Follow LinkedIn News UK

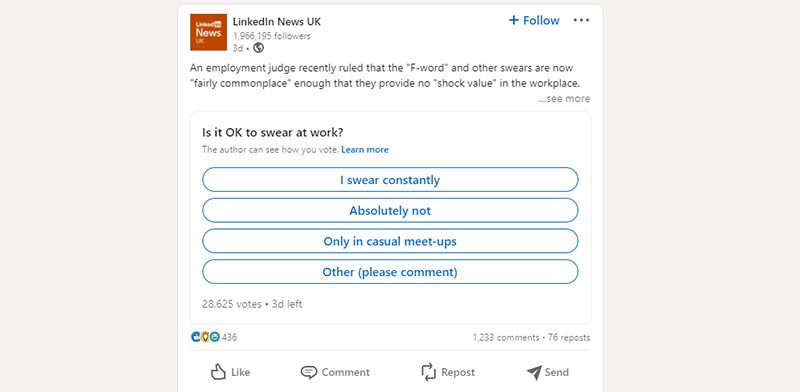pyautogui.click(x=534, y=20)
